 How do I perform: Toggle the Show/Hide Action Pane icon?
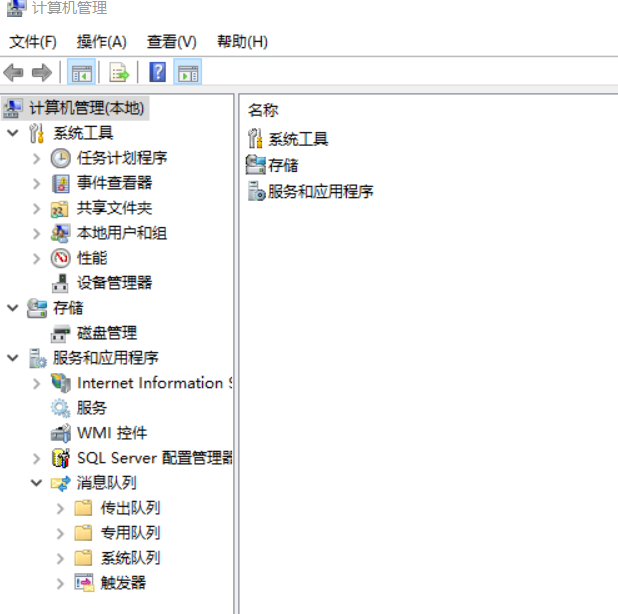pyautogui.click(x=187, y=72)
